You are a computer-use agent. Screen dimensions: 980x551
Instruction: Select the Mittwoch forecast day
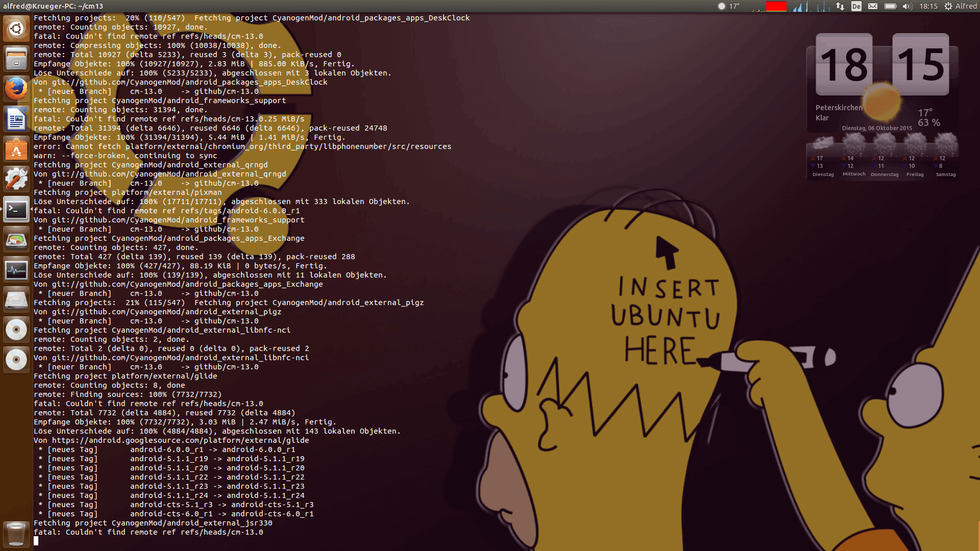[x=854, y=156]
